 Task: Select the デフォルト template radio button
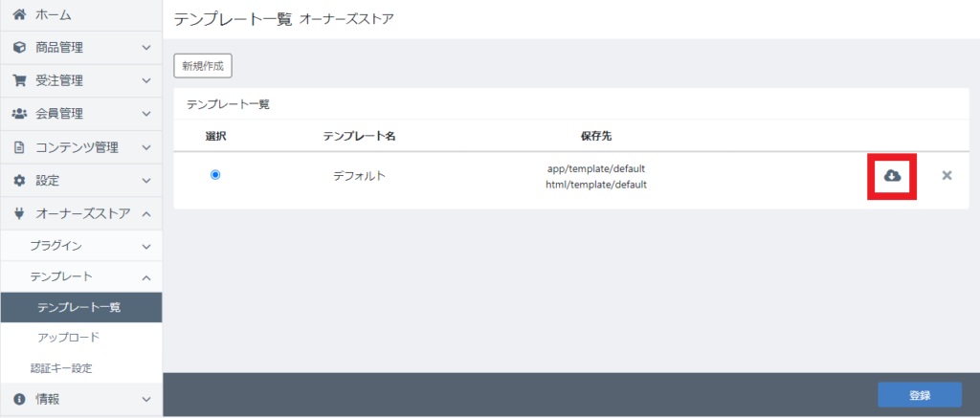click(x=215, y=175)
